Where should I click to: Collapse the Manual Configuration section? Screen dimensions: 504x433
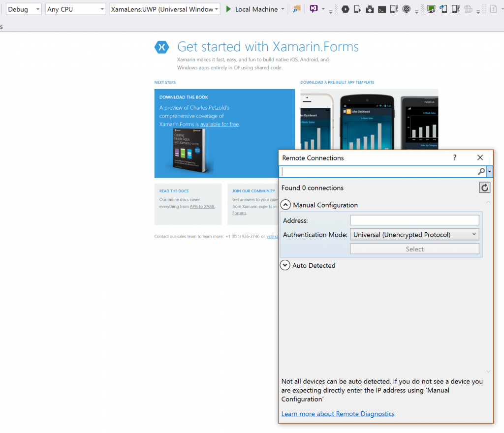(285, 205)
